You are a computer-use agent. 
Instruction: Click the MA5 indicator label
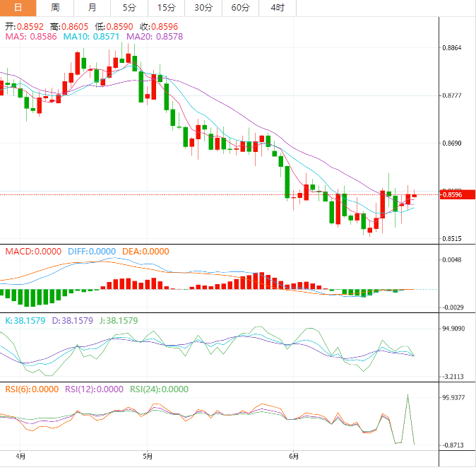(31, 36)
